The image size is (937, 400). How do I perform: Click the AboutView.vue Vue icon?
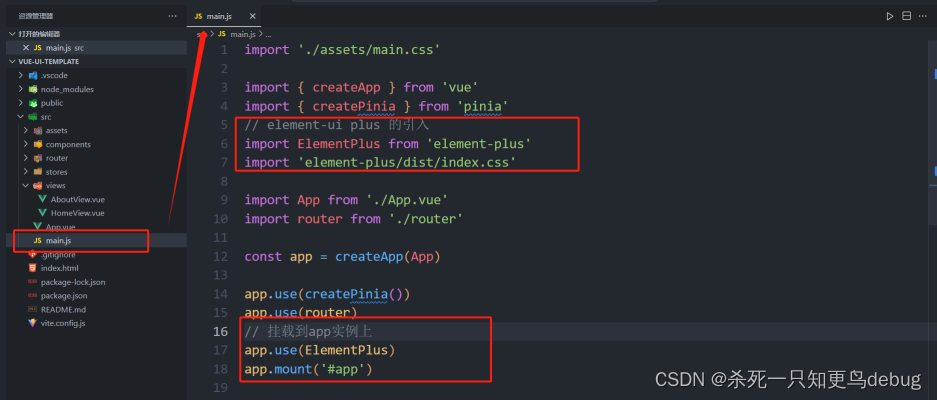click(41, 199)
